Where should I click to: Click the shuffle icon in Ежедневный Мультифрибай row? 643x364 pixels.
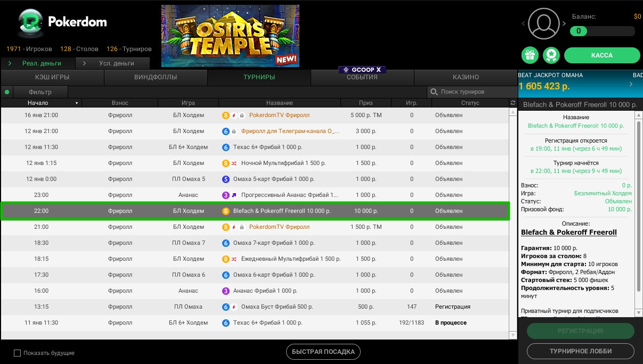pos(233,259)
